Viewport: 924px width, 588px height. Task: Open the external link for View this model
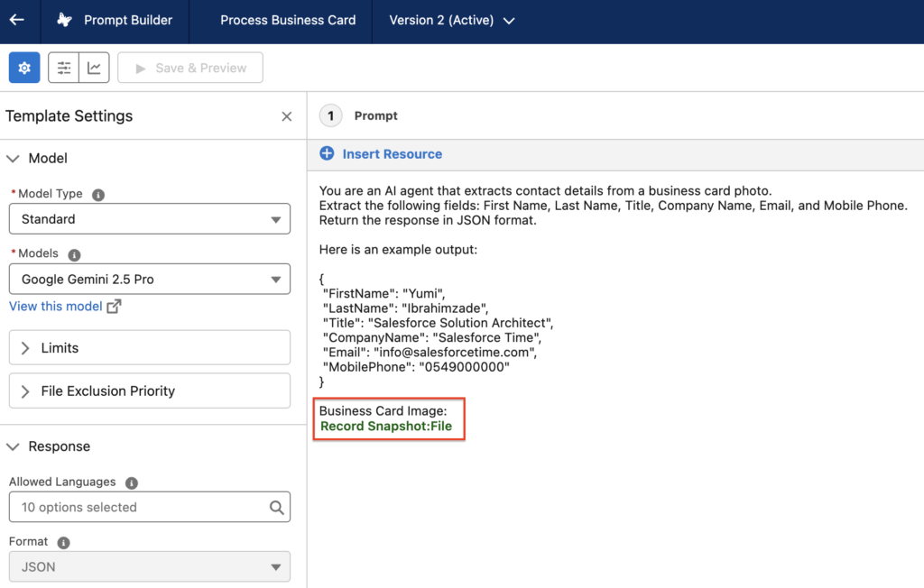pyautogui.click(x=112, y=307)
